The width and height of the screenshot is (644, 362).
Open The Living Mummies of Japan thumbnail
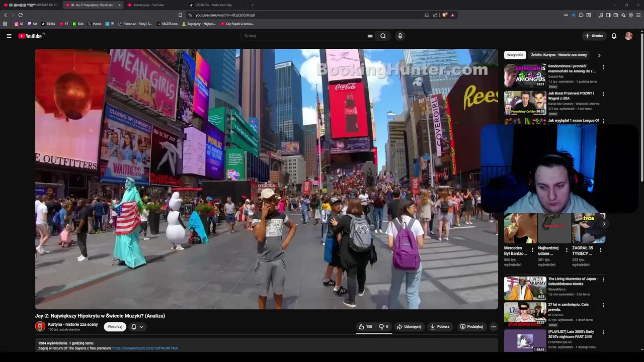[x=525, y=288]
